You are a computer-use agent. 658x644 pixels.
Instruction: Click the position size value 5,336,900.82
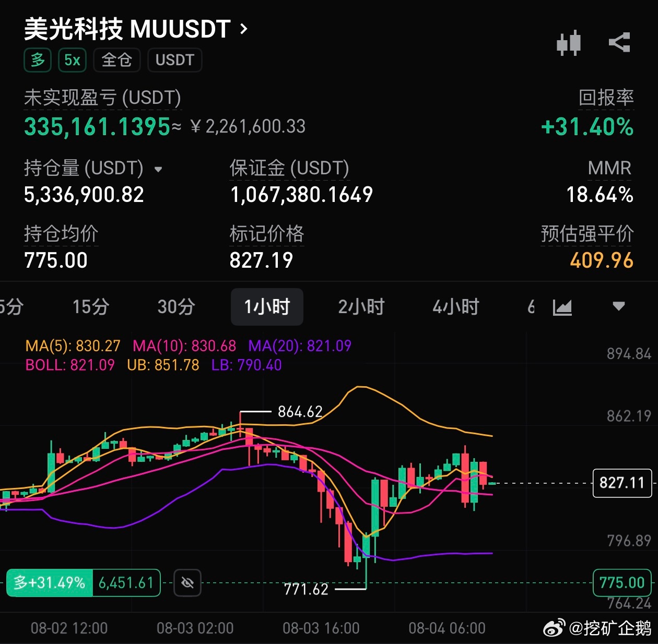coord(84,195)
